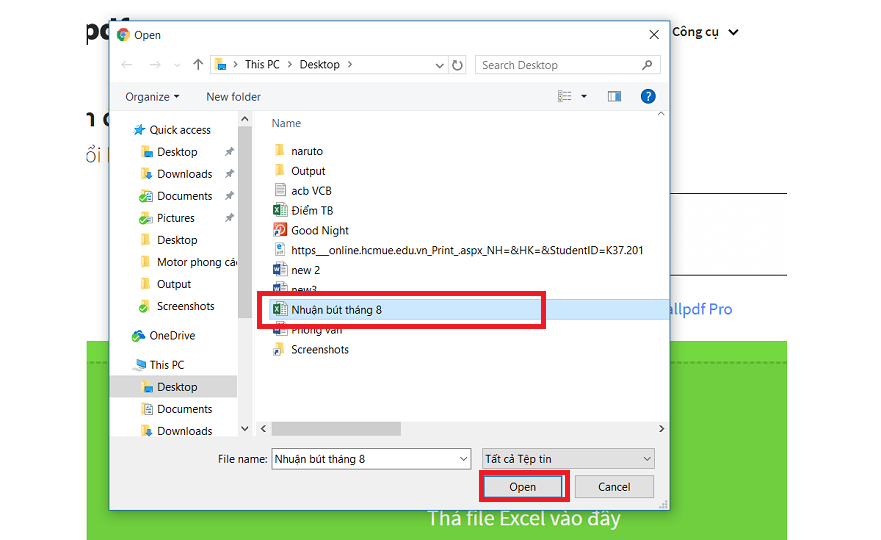881x540 pixels.
Task: Select Quick access in navigation pane
Action: click(x=172, y=130)
